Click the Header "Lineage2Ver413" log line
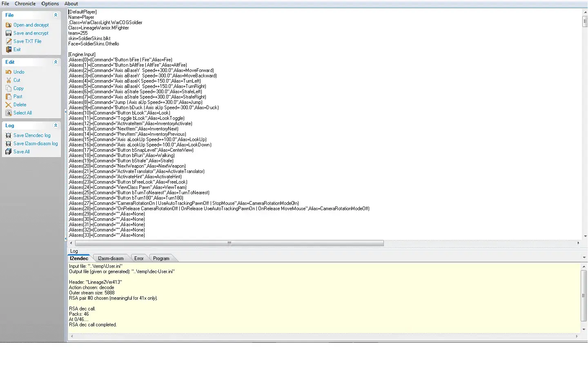 pos(96,282)
